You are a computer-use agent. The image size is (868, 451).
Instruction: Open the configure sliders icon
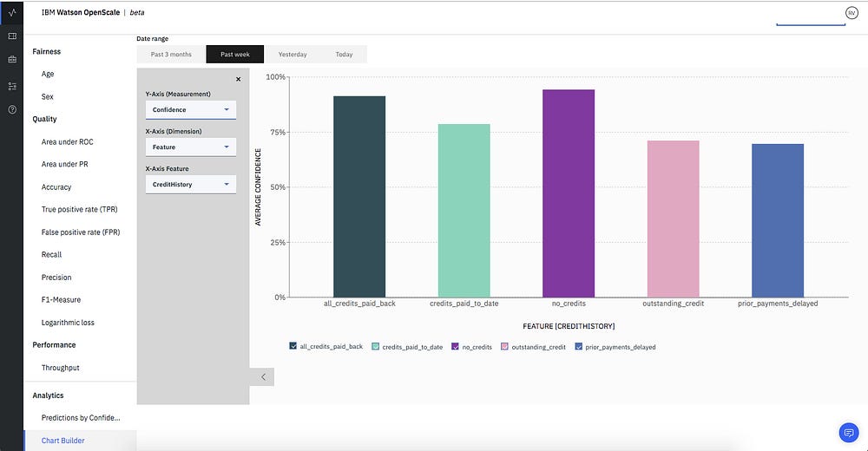click(12, 87)
